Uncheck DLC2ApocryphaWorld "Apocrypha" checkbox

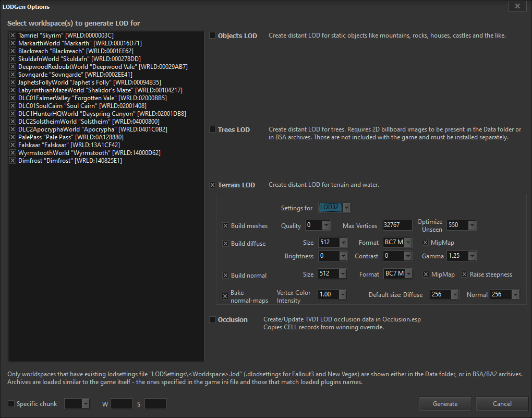[x=13, y=129]
